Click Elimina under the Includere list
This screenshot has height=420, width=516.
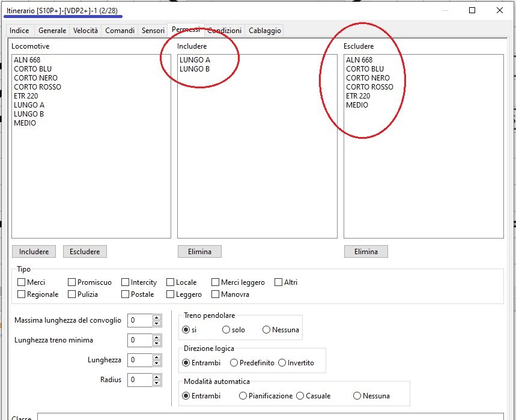[x=199, y=252]
